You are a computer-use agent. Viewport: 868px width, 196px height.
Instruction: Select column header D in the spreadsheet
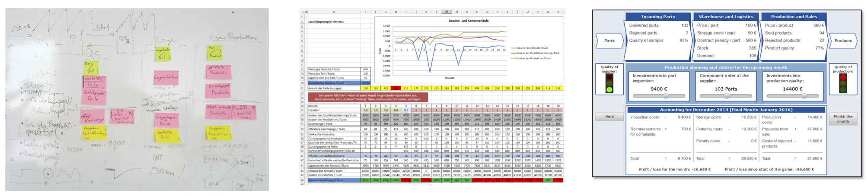(x=334, y=12)
